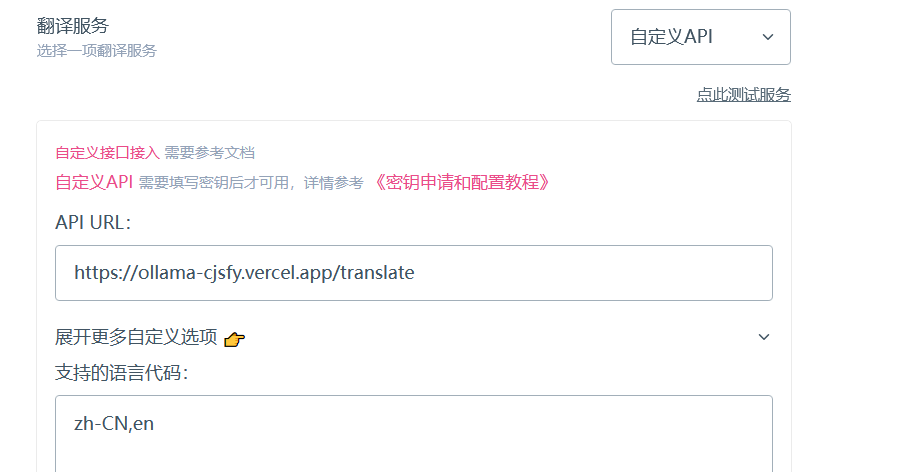The height and width of the screenshot is (472, 902).
Task: Click the yellow pointing hand emoji icon
Action: click(234, 339)
